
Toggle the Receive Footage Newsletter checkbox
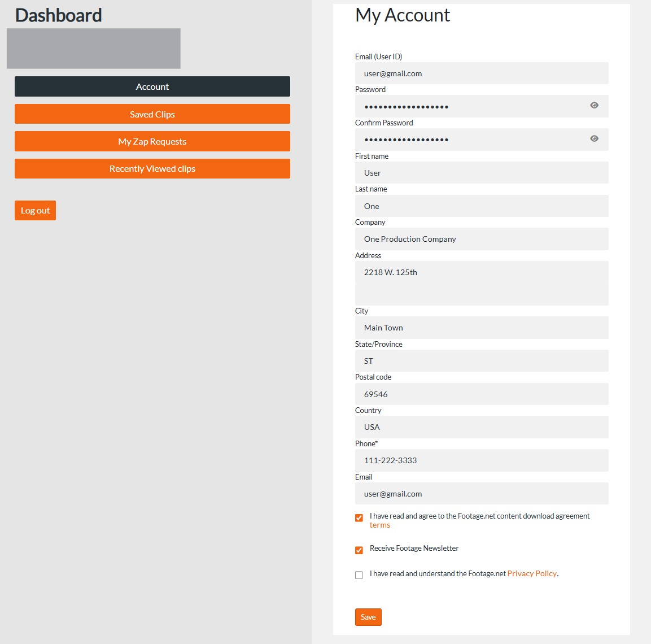click(359, 550)
